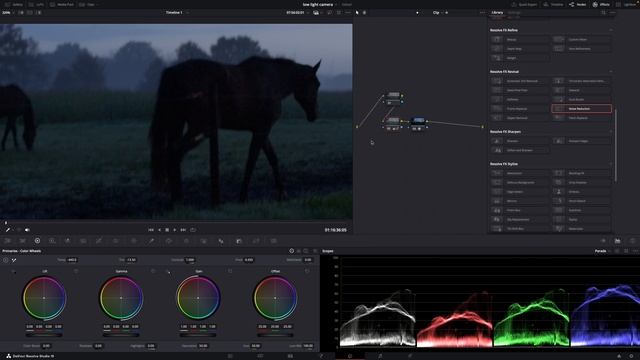Select the node graph pointer tool
The width and height of the screenshot is (640, 360).
click(x=357, y=13)
